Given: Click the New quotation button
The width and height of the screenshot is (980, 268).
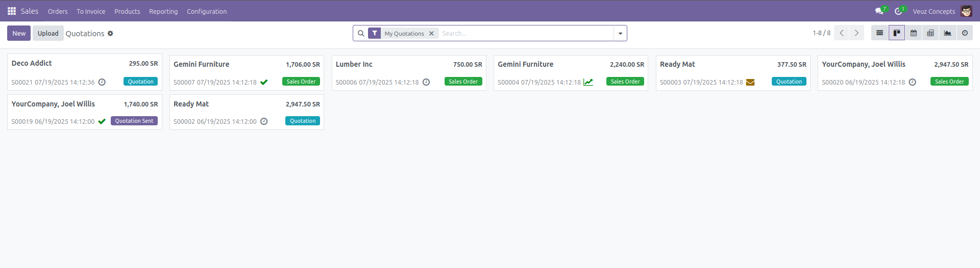Looking at the screenshot, I should [x=19, y=33].
